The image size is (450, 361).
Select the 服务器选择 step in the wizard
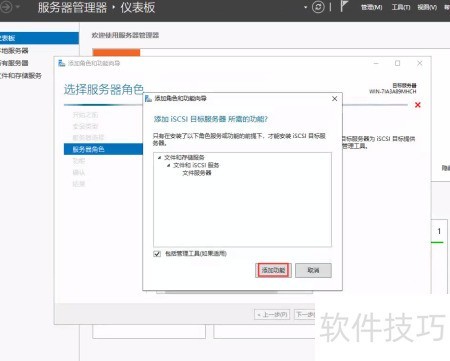[x=88, y=138]
